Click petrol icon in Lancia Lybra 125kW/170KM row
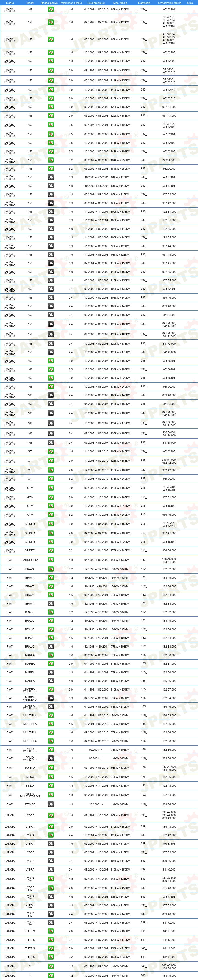This screenshot has width=198, height=980. click(x=51, y=835)
